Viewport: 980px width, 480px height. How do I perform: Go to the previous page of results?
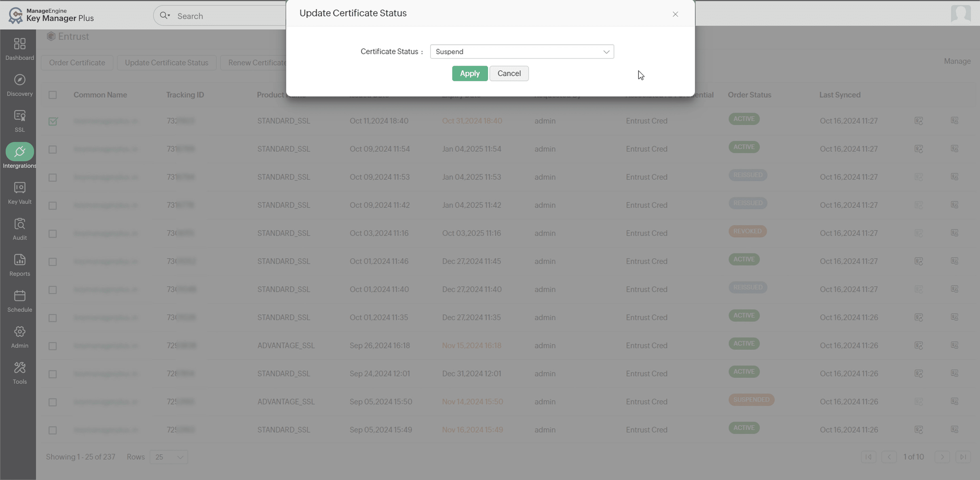[889, 457]
